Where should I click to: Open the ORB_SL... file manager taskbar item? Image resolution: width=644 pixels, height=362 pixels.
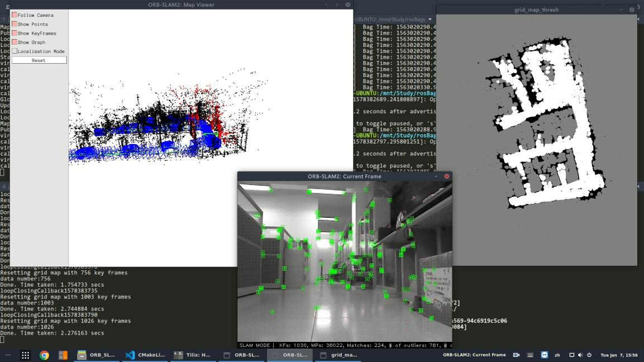pos(96,355)
